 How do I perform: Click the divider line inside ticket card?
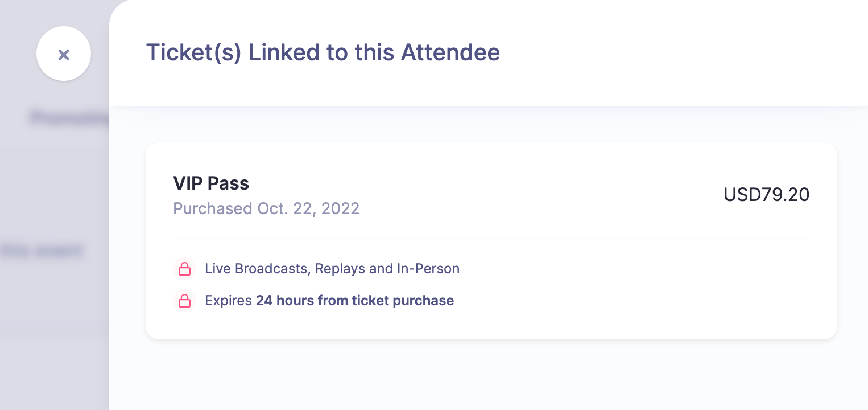(x=491, y=239)
